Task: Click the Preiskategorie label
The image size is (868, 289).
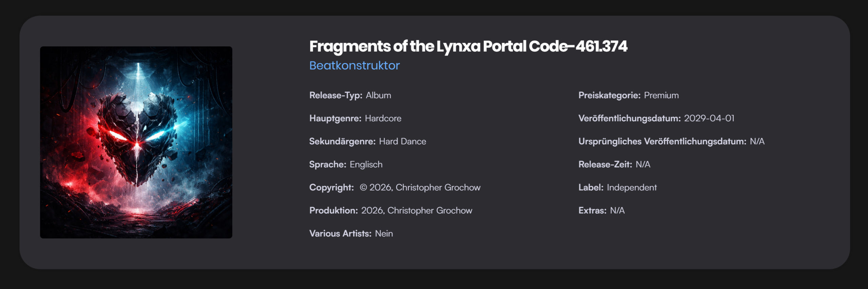Action: 609,95
